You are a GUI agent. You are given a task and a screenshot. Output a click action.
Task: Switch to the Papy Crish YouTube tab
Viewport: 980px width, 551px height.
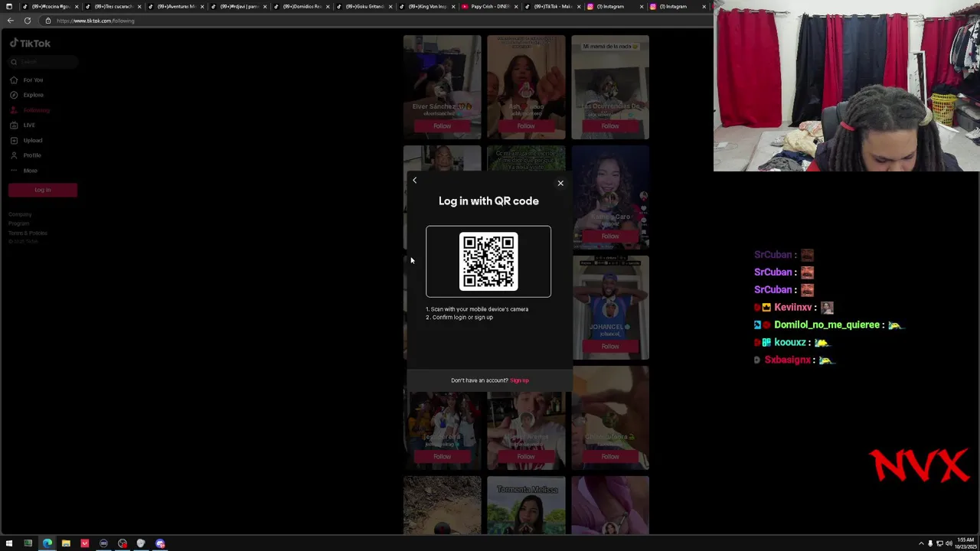pos(490,6)
